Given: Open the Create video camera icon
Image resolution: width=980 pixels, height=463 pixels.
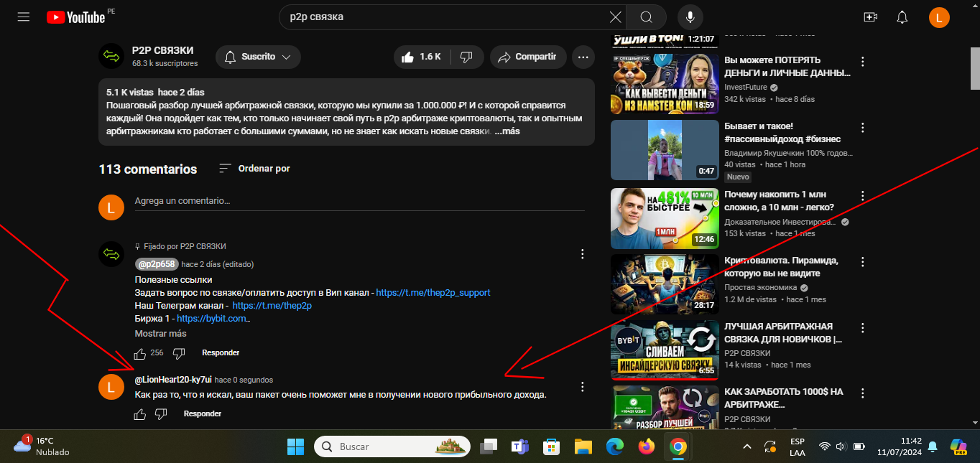Looking at the screenshot, I should pyautogui.click(x=871, y=17).
